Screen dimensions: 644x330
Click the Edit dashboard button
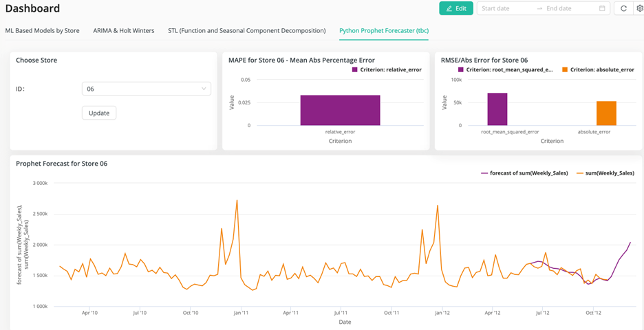456,8
